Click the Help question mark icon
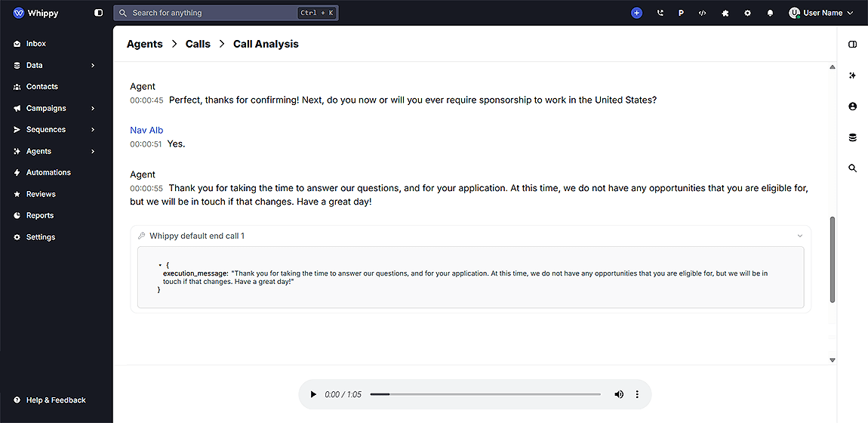The image size is (868, 423). tap(17, 400)
